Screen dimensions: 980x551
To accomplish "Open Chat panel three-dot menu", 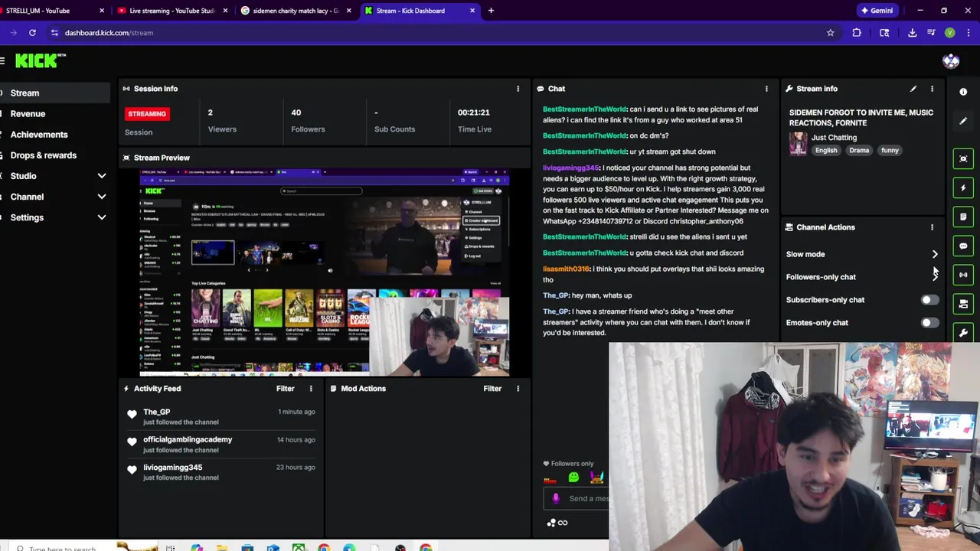I will tap(766, 89).
